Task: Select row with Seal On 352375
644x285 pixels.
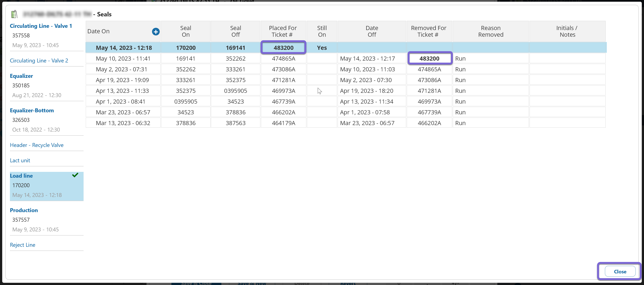Action: click(186, 91)
